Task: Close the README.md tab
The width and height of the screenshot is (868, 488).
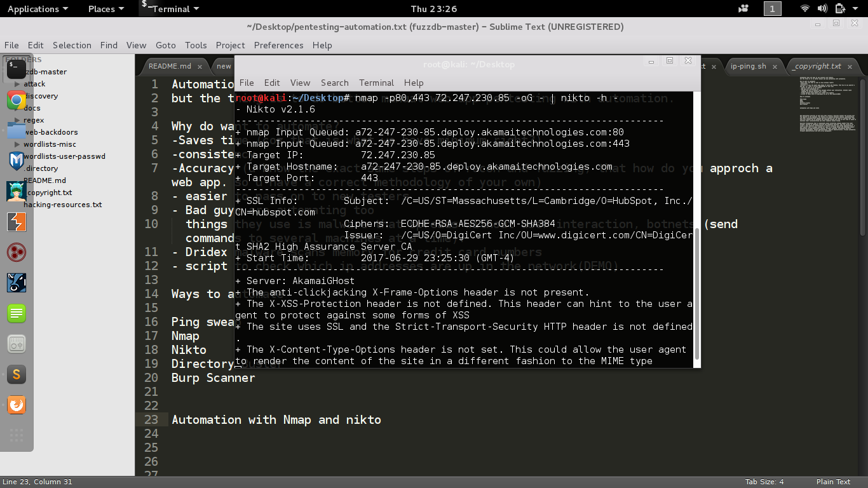Action: (x=200, y=66)
